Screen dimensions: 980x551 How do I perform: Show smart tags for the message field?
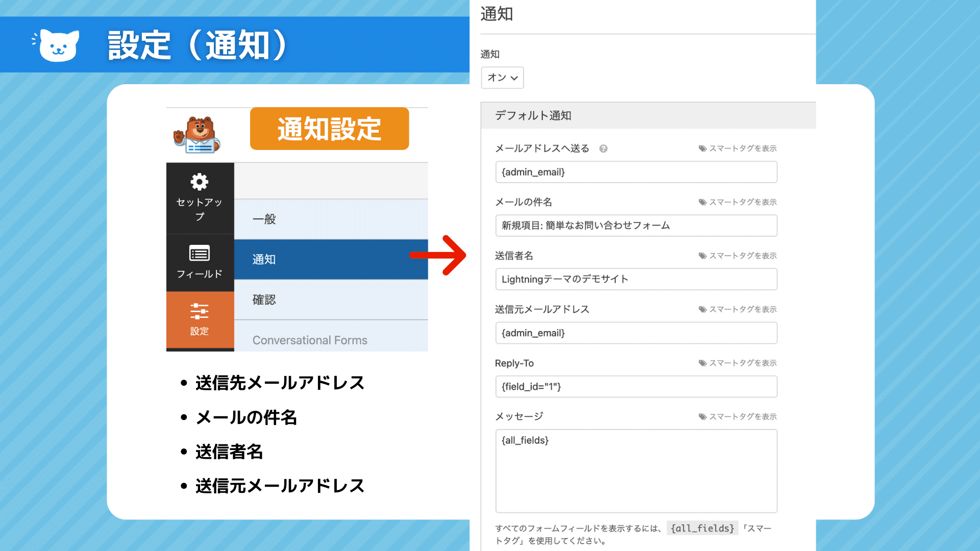(x=743, y=417)
